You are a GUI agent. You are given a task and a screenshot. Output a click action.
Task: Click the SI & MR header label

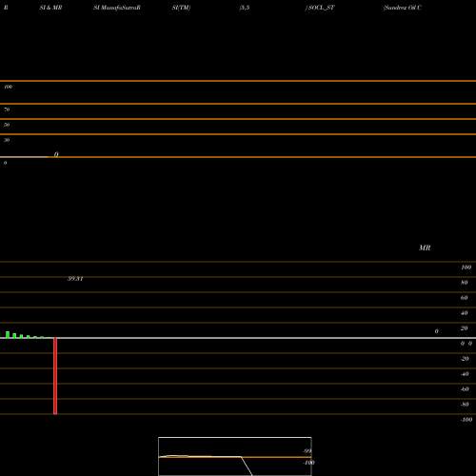tap(50, 8)
